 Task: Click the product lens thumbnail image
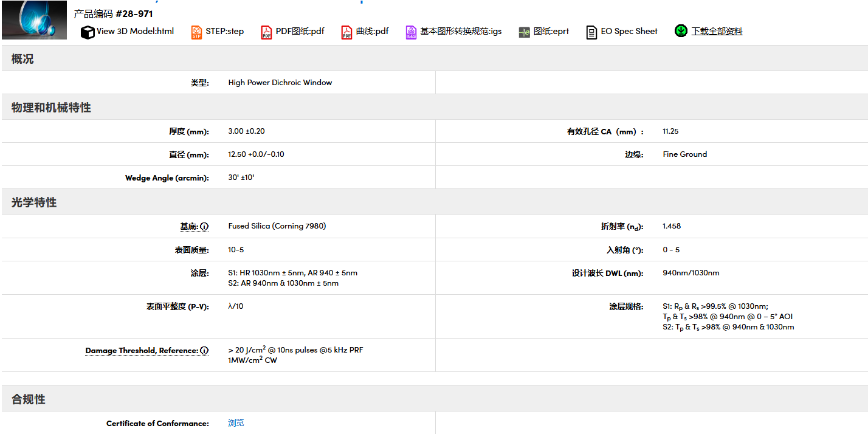(x=35, y=19)
